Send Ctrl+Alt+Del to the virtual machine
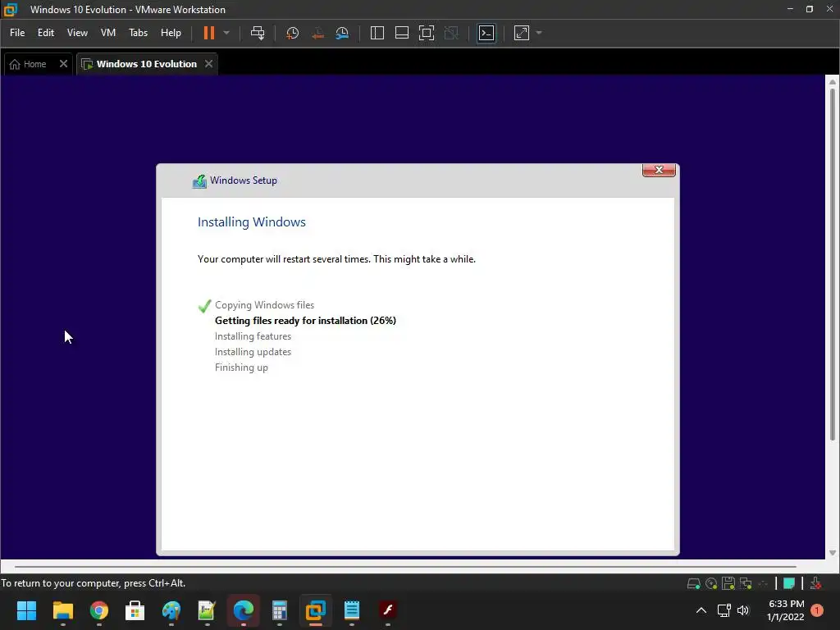 point(258,33)
